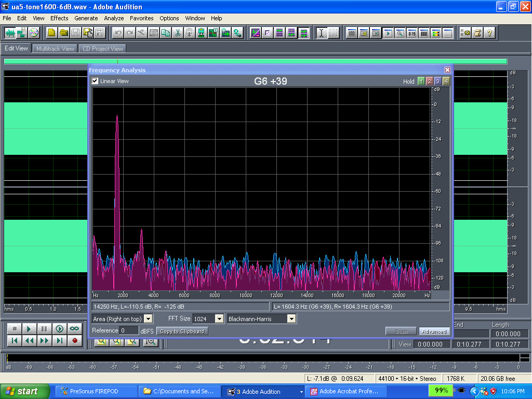Expand the FFT Size dropdown

219,318
